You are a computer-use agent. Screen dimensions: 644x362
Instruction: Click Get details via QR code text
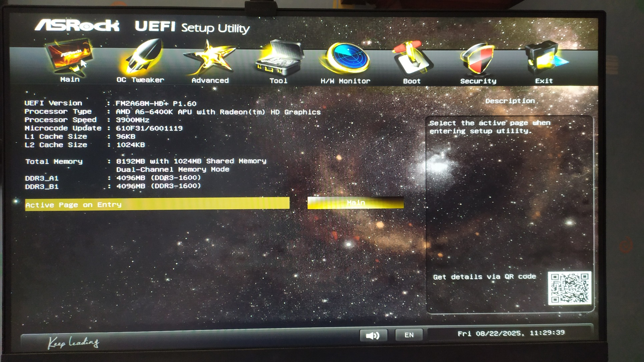coord(484,277)
